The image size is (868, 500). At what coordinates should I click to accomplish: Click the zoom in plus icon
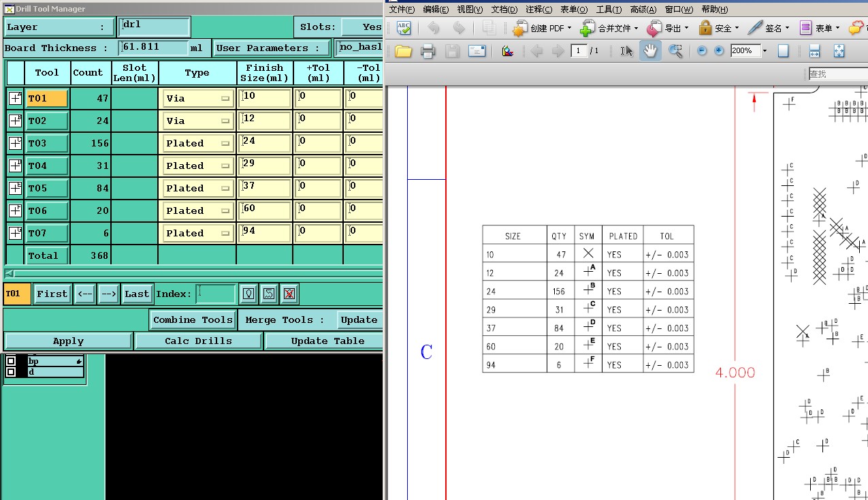tap(719, 51)
